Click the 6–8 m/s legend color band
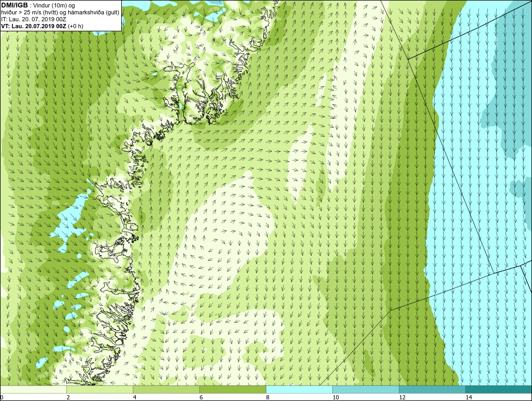Screen dimensions: 532x401 (233, 389)
